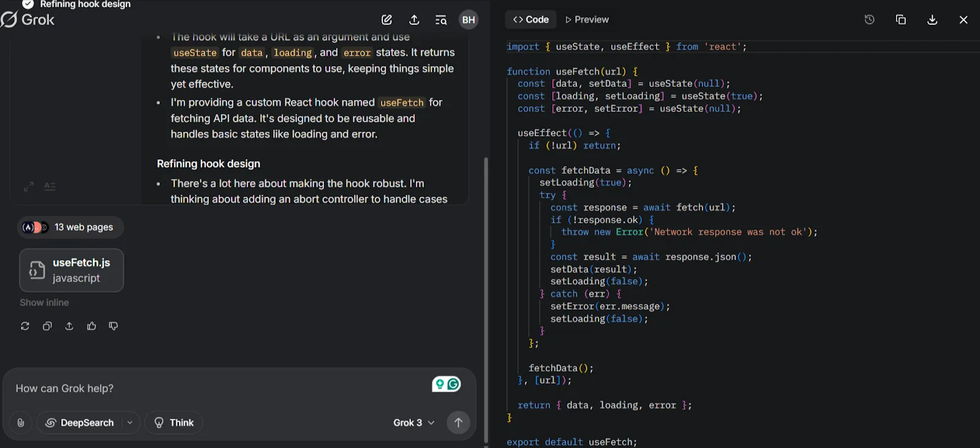
Task: Open the BH profile avatar
Action: [x=469, y=20]
